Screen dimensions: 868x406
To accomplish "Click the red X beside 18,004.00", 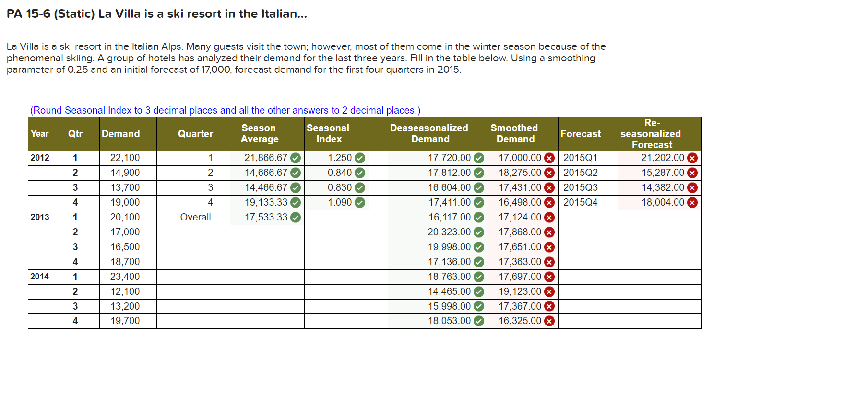I will [692, 203].
